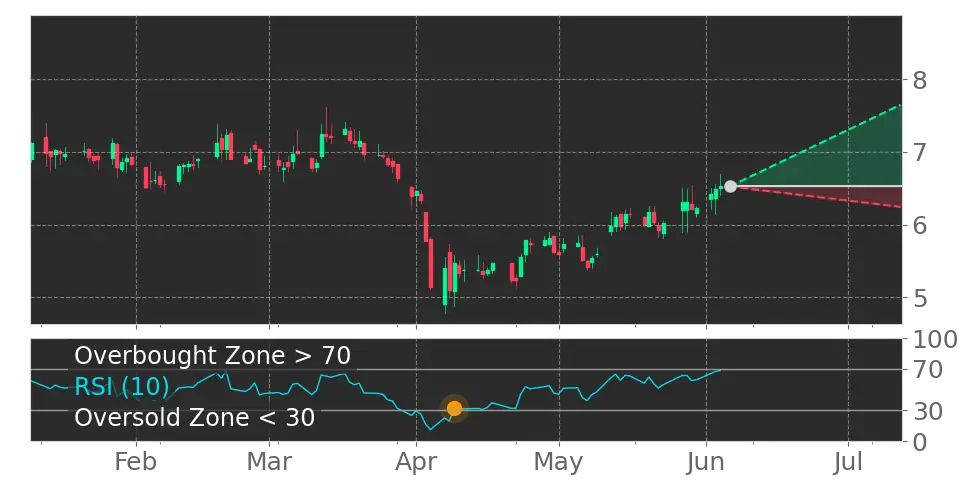Click the red dashed lower forecast line
This screenshot has width=972, height=486.
tap(816, 197)
